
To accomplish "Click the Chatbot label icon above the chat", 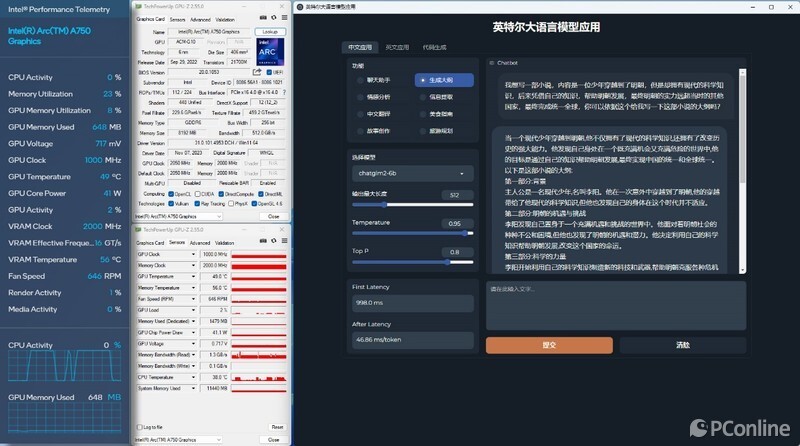I will [492, 63].
